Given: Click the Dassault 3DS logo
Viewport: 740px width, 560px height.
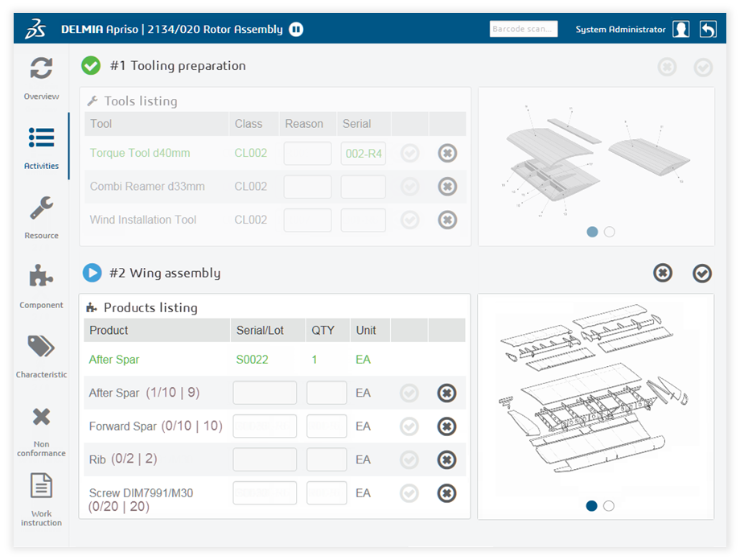Looking at the screenshot, I should (36, 29).
